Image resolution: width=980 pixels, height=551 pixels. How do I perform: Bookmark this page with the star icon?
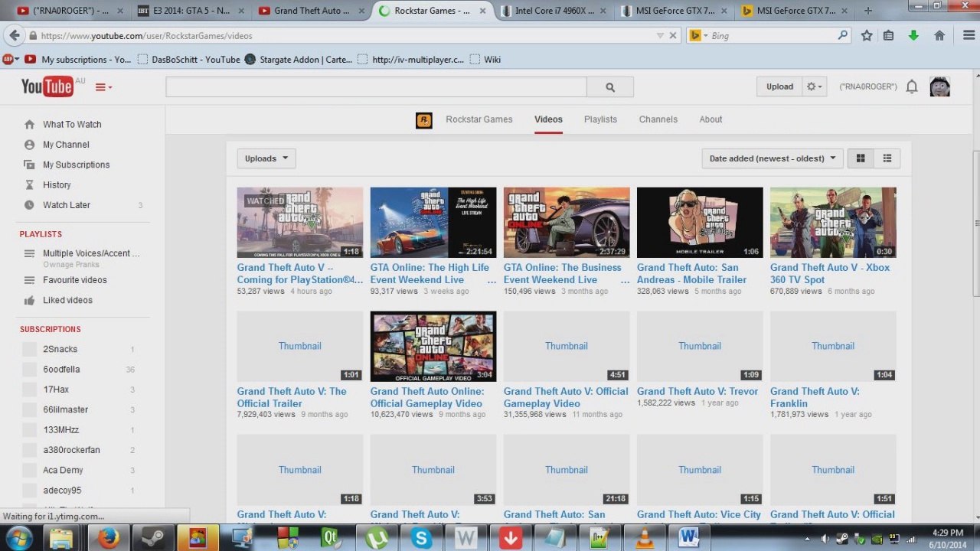(867, 35)
